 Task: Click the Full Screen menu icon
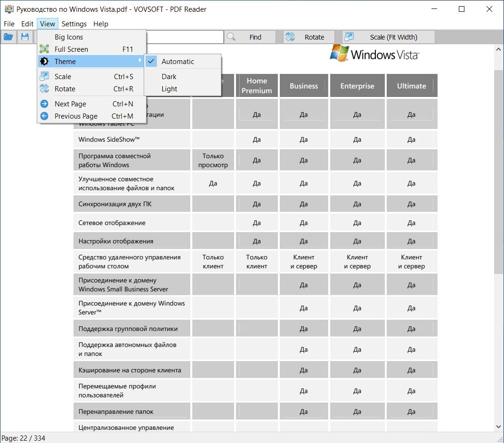click(x=44, y=49)
